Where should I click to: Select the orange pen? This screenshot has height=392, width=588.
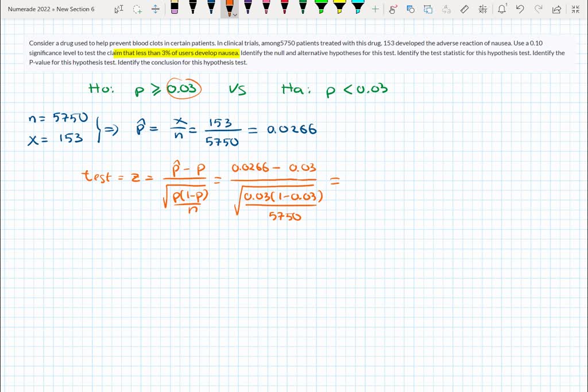(x=229, y=7)
